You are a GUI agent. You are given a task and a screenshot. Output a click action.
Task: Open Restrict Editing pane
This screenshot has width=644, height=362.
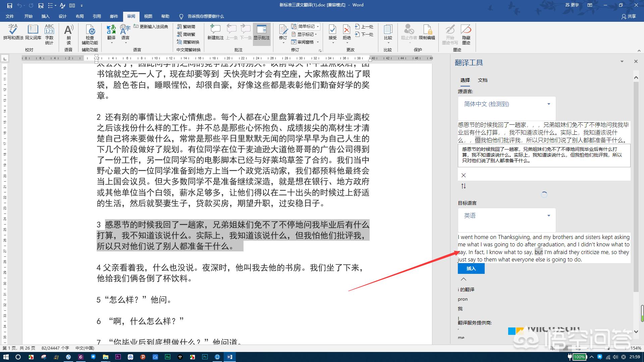(x=427, y=32)
